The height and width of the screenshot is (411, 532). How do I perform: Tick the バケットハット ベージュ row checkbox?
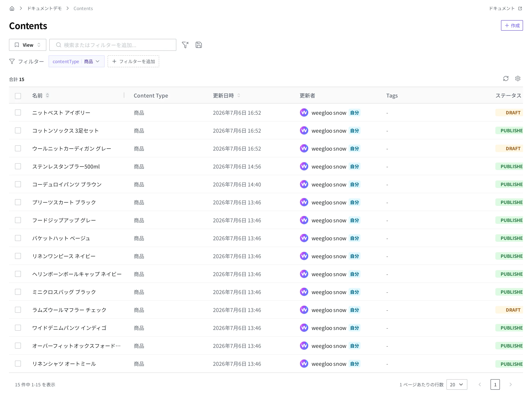pos(18,238)
